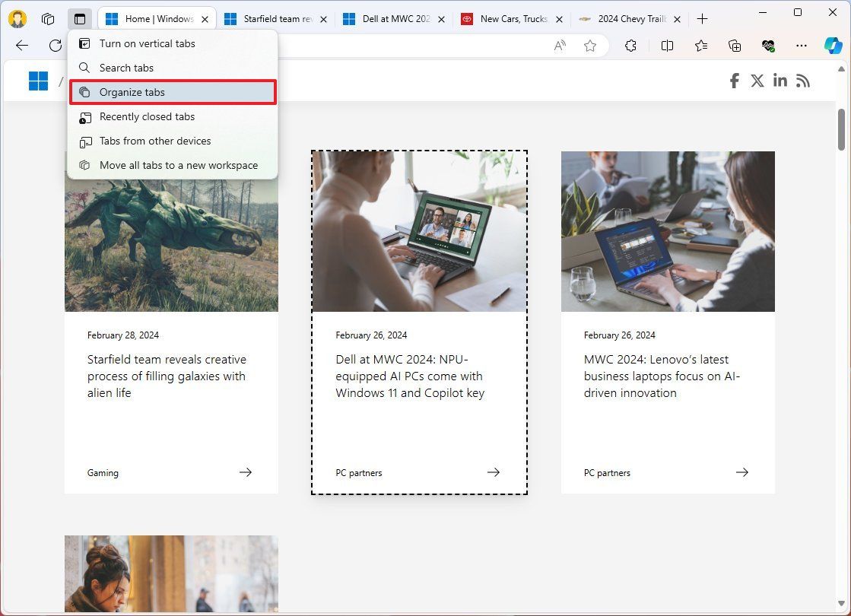The width and height of the screenshot is (851, 616).
Task: Open the Favorites list
Action: [x=703, y=46]
